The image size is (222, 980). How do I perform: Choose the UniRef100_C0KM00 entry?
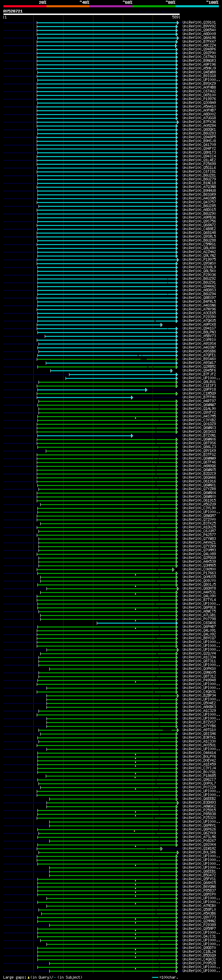199,570
